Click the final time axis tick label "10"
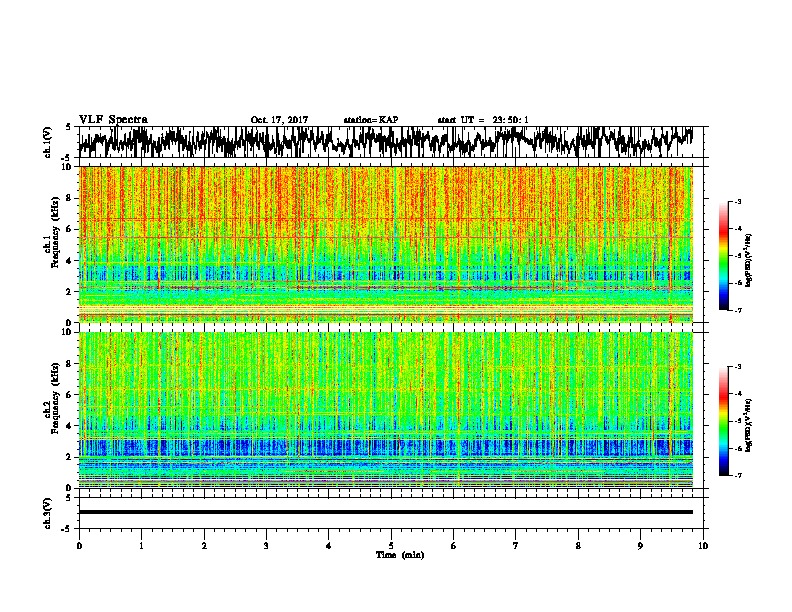792x612 pixels. click(703, 546)
